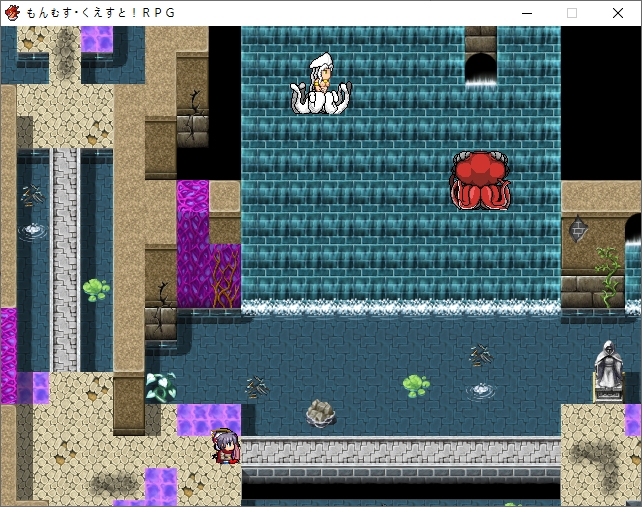Click the hooded stone statue
642x507 pixels.
point(609,371)
